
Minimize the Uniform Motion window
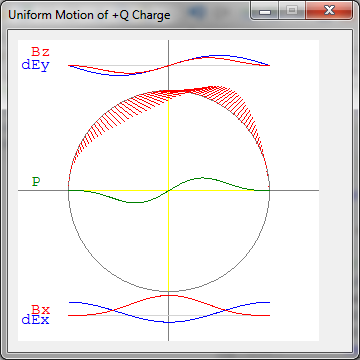point(265,11)
